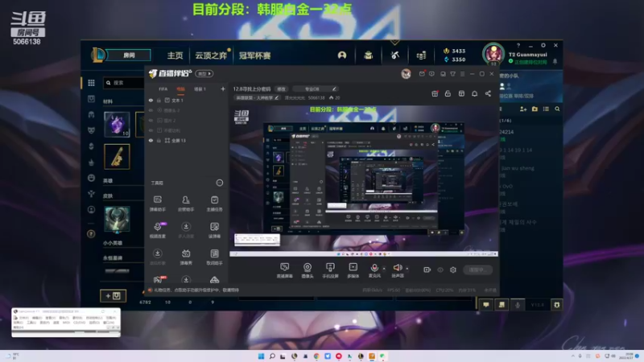Open the League client 房间 lobby button
Image resolution: width=644 pixels, height=362 pixels.
[129, 55]
